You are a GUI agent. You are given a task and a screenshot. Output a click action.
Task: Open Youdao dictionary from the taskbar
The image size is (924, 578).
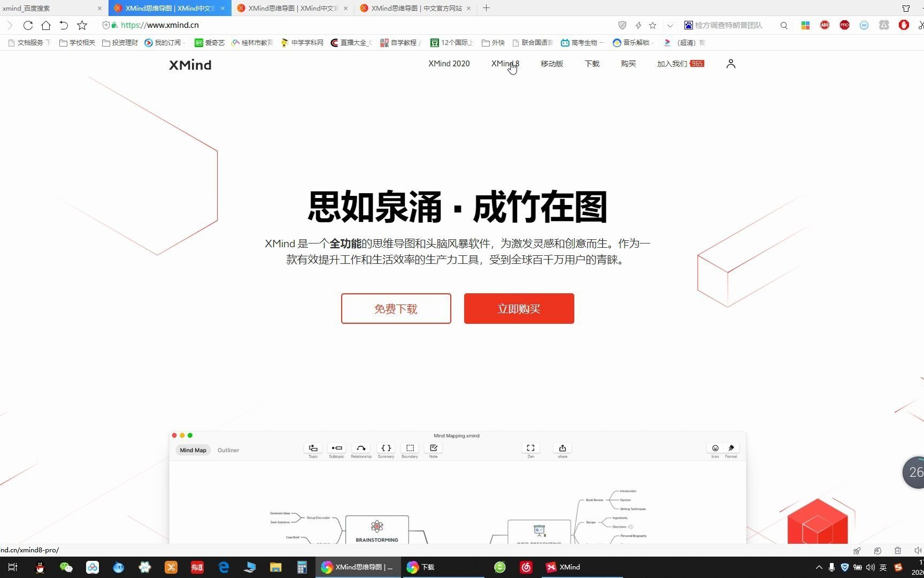pos(197,567)
